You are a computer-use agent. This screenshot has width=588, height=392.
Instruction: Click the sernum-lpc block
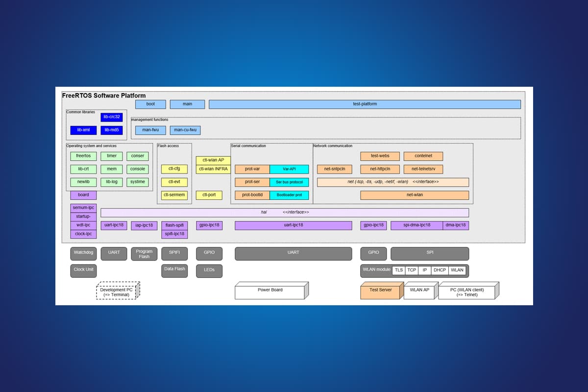(83, 208)
